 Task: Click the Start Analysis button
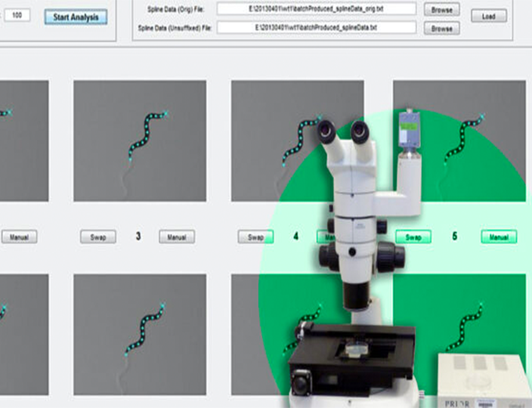[x=76, y=17]
